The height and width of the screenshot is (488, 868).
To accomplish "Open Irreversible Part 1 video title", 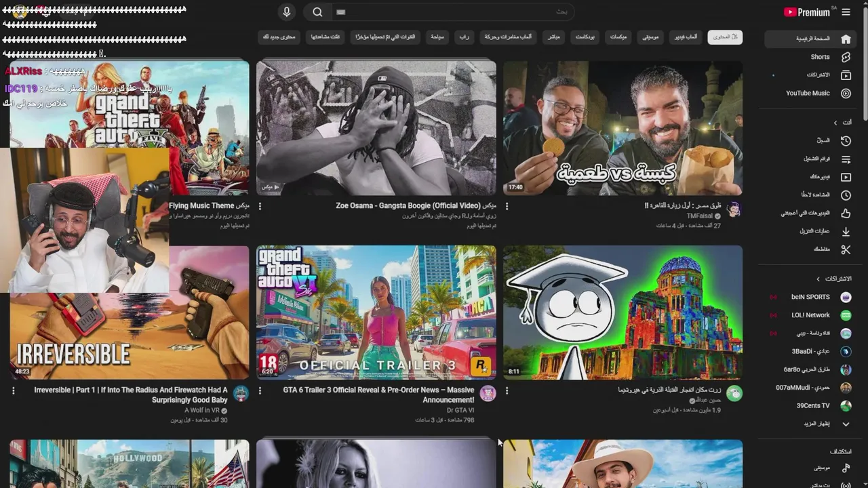I will coord(131,395).
